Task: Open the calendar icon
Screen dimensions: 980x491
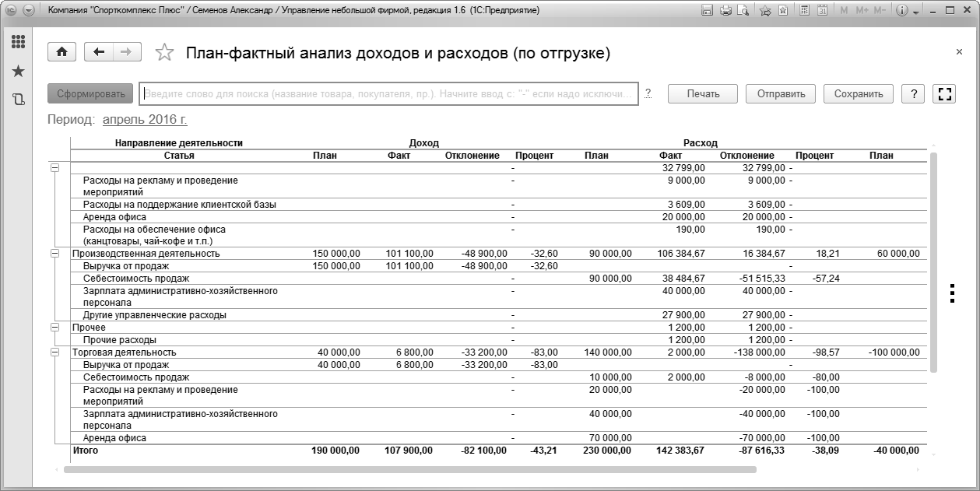Action: (x=821, y=11)
